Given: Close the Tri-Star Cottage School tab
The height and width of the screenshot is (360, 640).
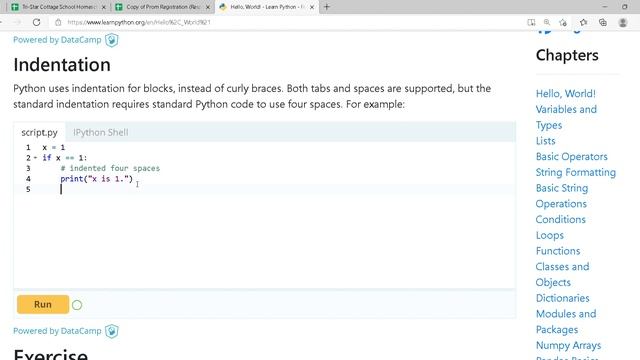Looking at the screenshot, I should tap(103, 7).
